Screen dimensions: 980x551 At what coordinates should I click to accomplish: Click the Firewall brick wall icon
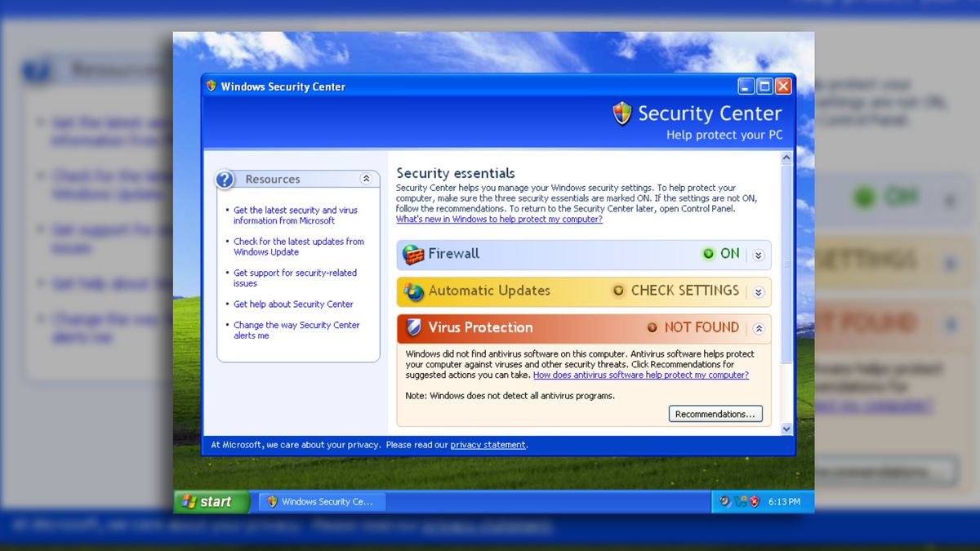[x=414, y=255]
